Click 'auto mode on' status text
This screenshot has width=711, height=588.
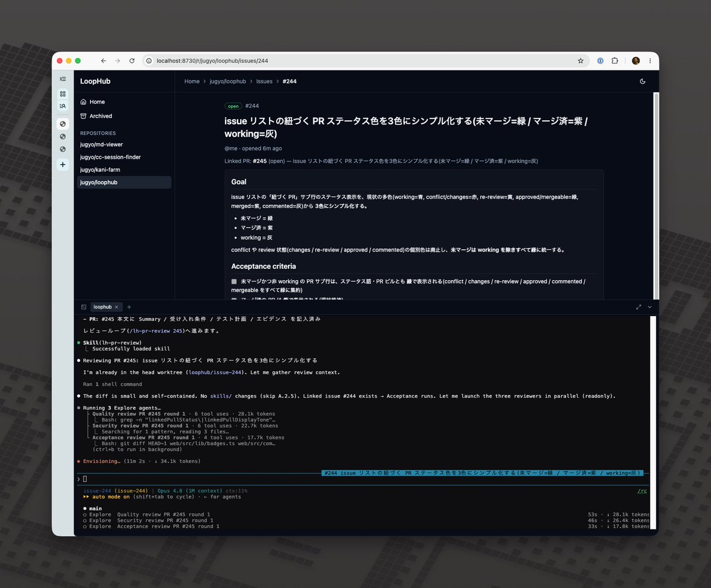[x=111, y=497]
